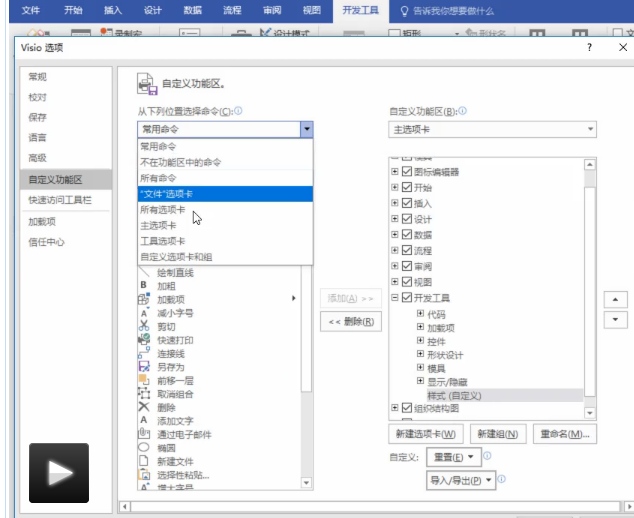
Task: Uncheck the 设计 tab checkbox
Action: pos(407,219)
